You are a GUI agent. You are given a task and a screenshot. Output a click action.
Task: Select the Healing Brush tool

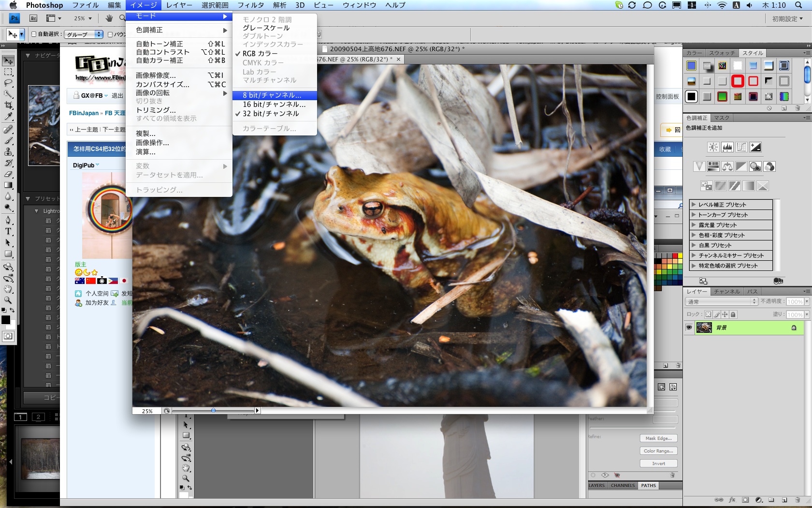pyautogui.click(x=8, y=129)
